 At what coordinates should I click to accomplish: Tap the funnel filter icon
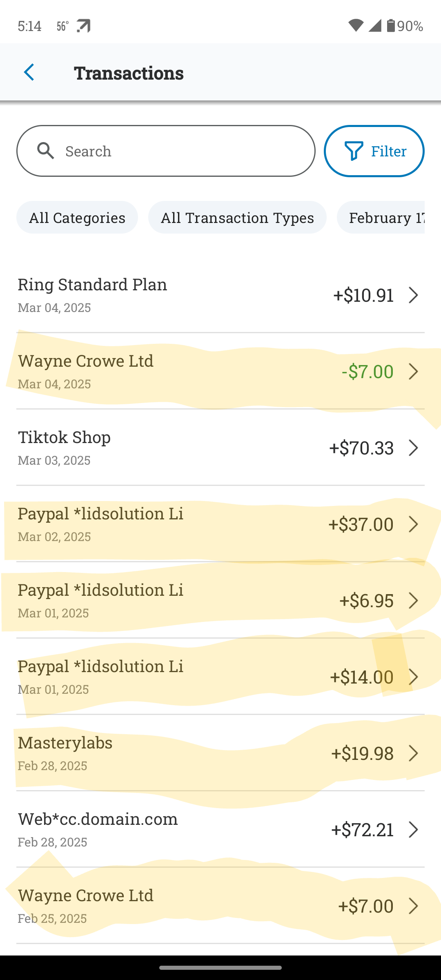[x=354, y=151]
